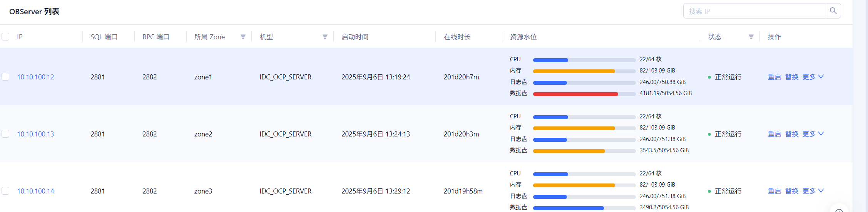Open the 机型 column filter icon
Screen dimensions: 868x212
(x=325, y=37)
